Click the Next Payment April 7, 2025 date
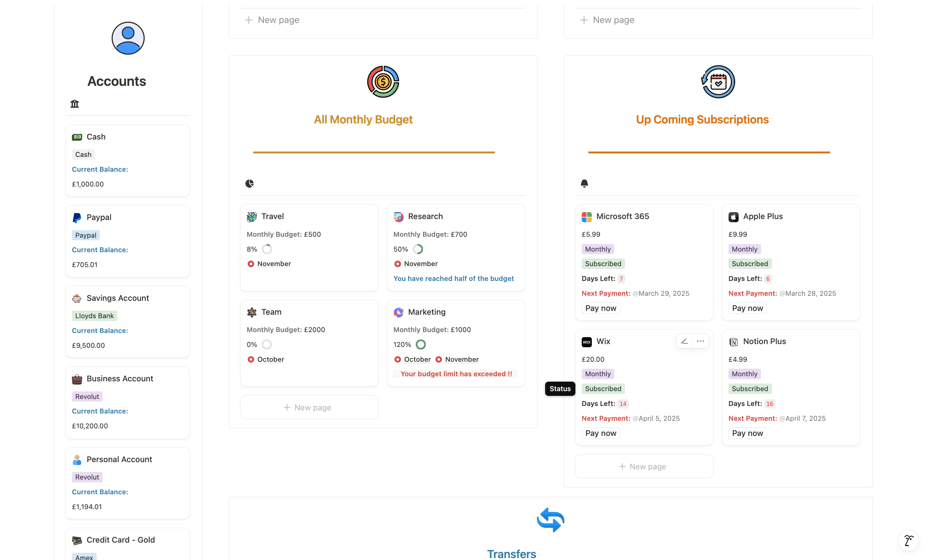928x560 pixels. 802,418
